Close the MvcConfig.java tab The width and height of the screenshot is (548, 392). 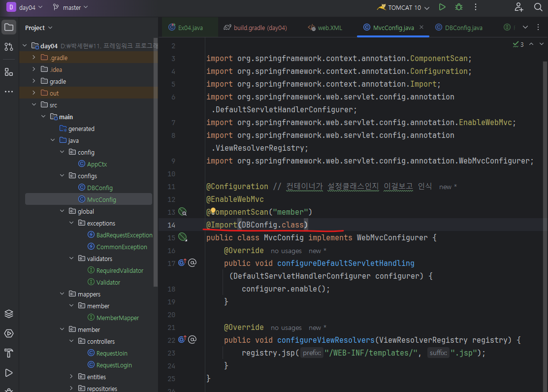(421, 28)
